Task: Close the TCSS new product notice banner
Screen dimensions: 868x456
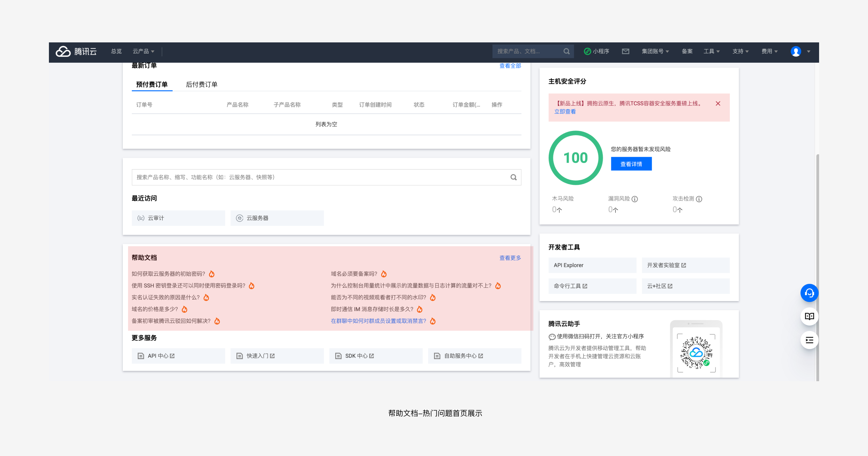Action: 718,103
